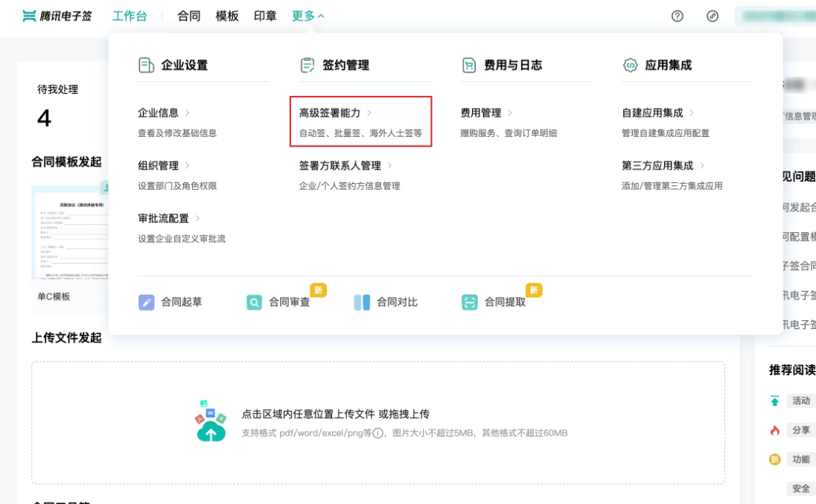
Task: Switch to the 合同 tab
Action: pos(189,16)
